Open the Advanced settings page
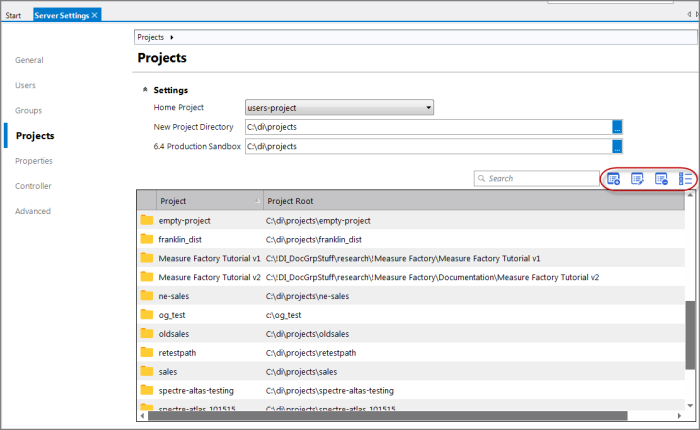The height and width of the screenshot is (430, 700). coord(33,211)
